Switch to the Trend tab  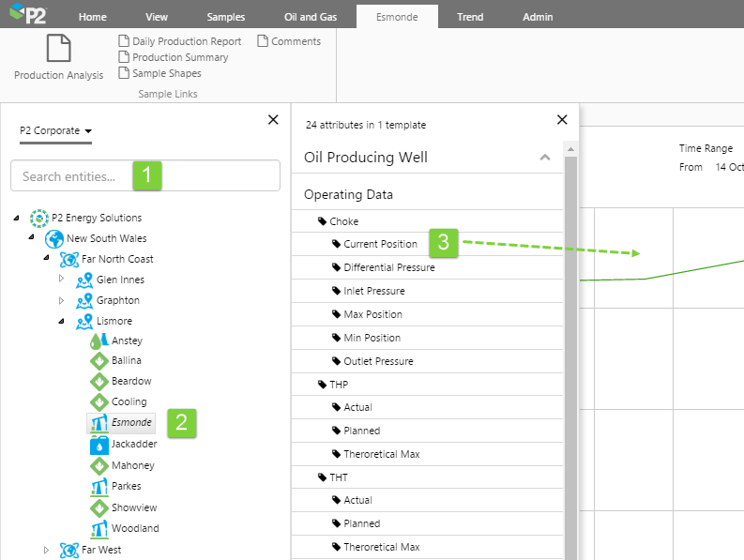tap(470, 17)
